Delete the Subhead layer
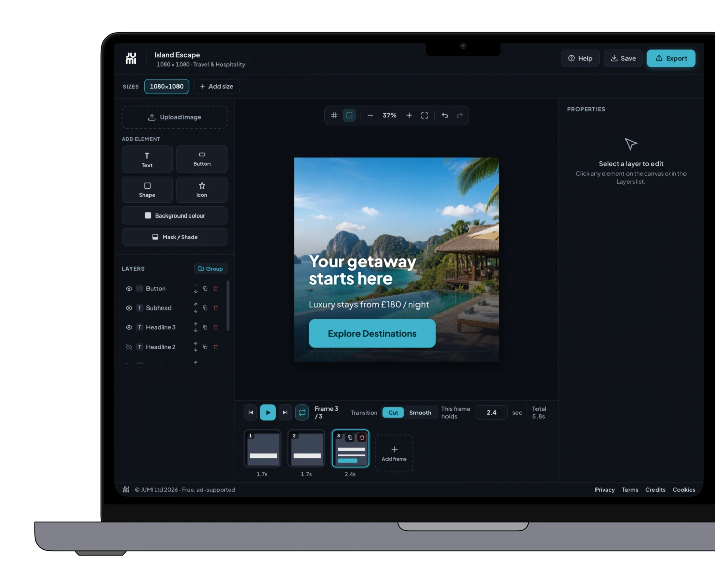Image resolution: width=715 pixels, height=588 pixels. click(x=216, y=308)
